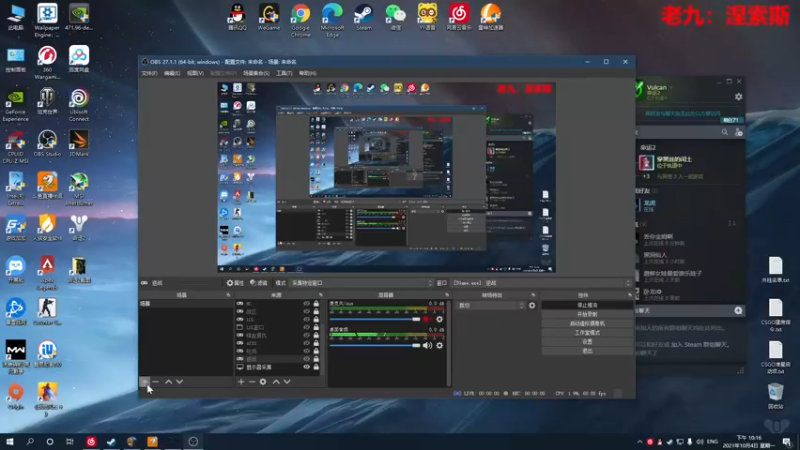This screenshot has width=800, height=450.
Task: Remove selected source with minus button
Action: [x=252, y=382]
